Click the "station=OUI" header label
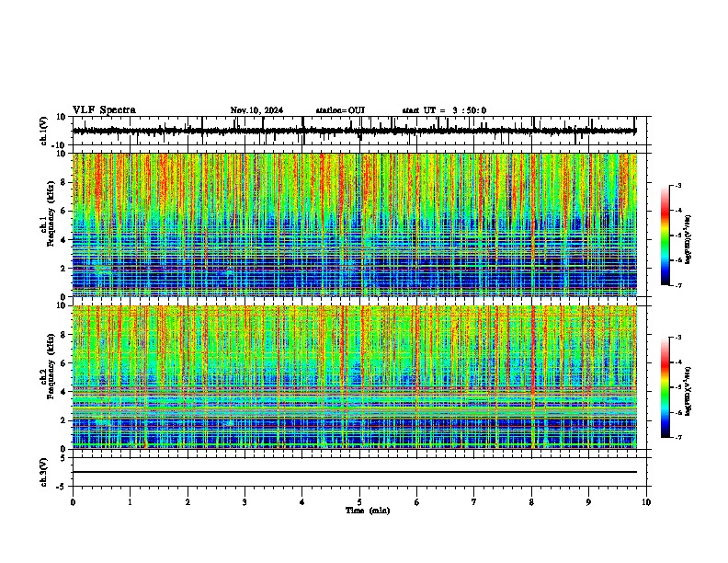Screen dimensions: 728x563 tap(340, 110)
